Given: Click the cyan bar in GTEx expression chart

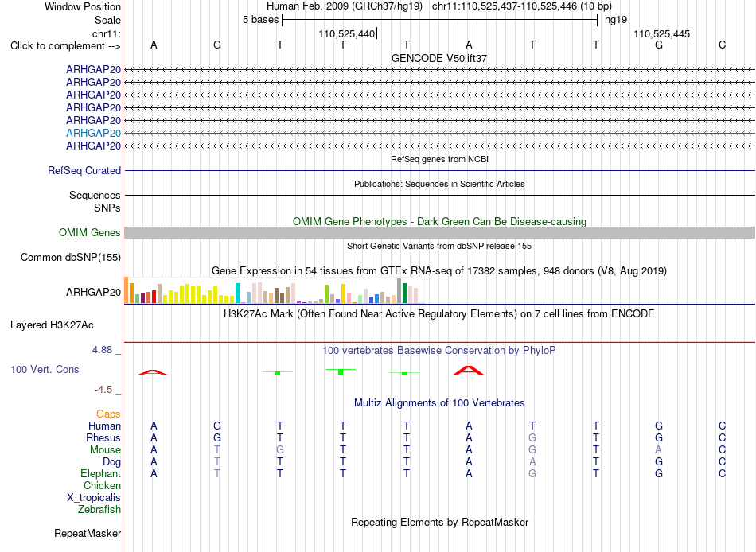Looking at the screenshot, I should (237, 293).
